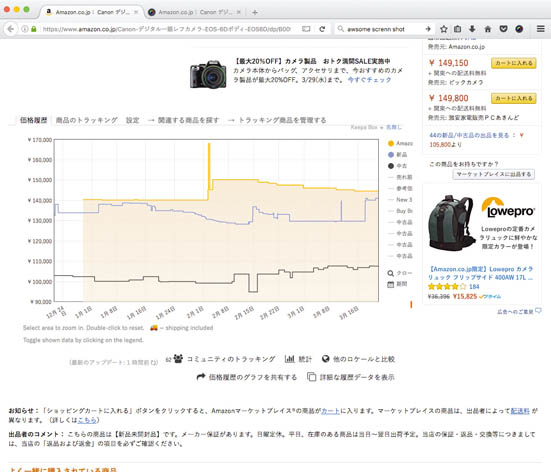Select the 価格履歴 tab
The width and height of the screenshot is (551, 472).
coord(33,120)
